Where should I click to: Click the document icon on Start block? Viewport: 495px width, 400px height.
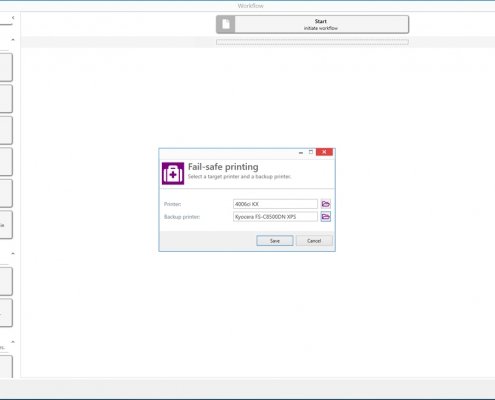pyautogui.click(x=226, y=24)
